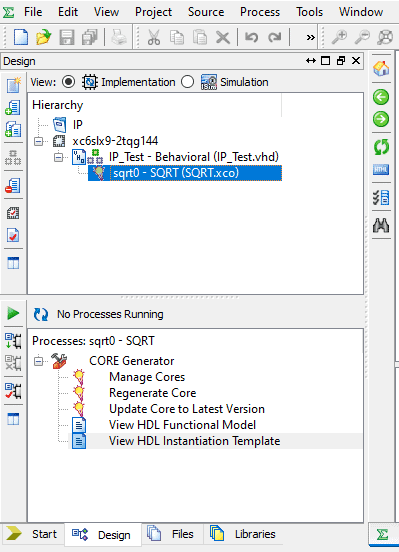Select the Design tab at bottom
This screenshot has height=552, width=399.
click(x=103, y=535)
